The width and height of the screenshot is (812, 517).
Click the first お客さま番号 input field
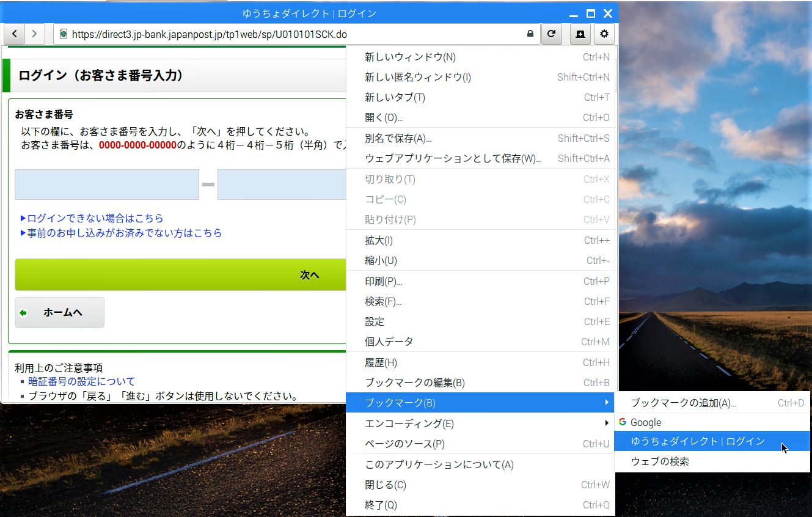tap(107, 185)
